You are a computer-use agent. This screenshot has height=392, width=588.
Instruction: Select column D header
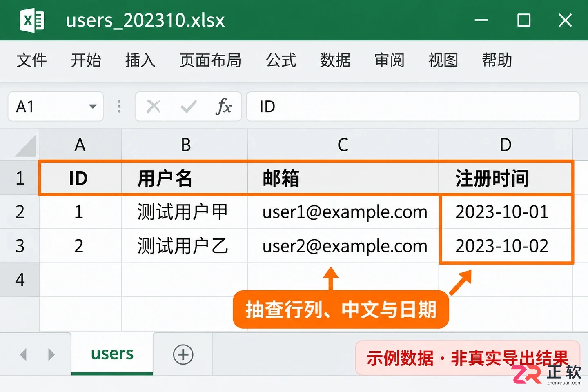[506, 145]
